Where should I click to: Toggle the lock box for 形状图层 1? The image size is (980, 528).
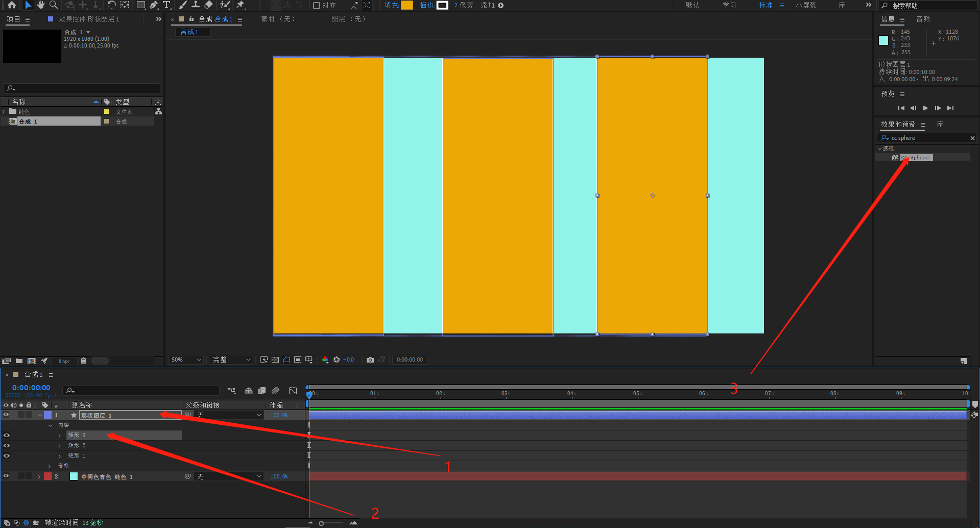[x=29, y=415]
